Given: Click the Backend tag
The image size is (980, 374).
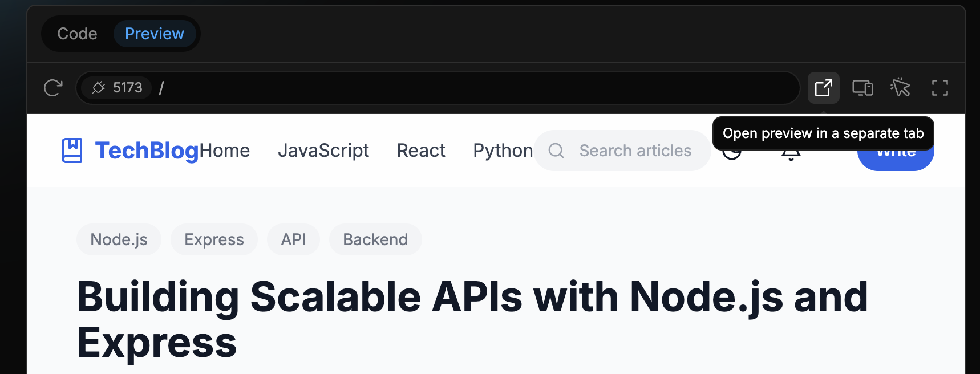Looking at the screenshot, I should point(375,239).
